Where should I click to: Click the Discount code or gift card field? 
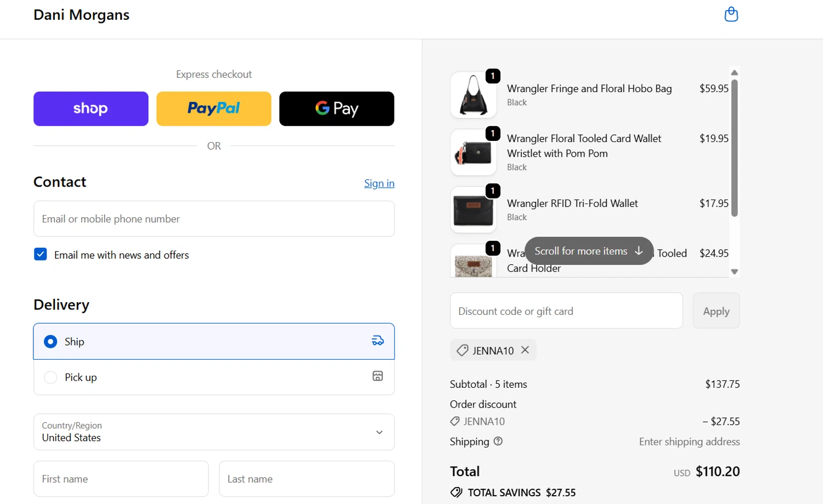click(x=566, y=311)
